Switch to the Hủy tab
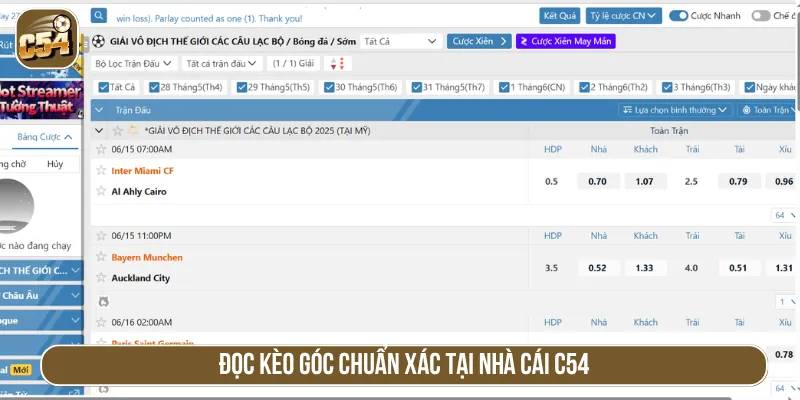The width and height of the screenshot is (800, 400). pyautogui.click(x=55, y=164)
